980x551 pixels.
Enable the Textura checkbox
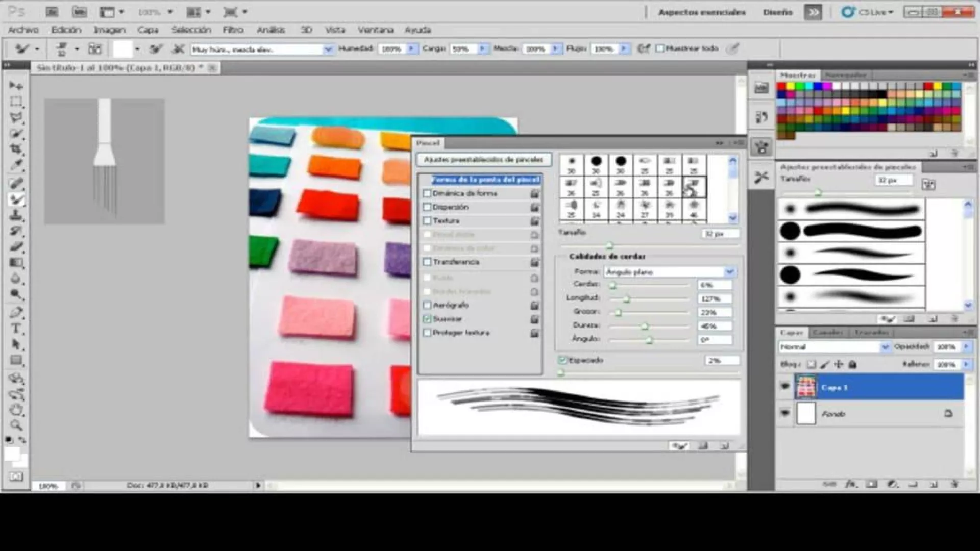427,221
